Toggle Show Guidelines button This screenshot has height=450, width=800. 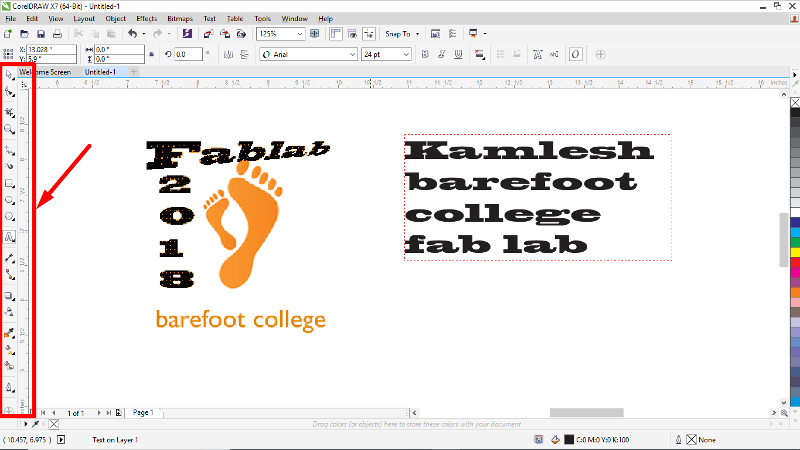coord(369,34)
